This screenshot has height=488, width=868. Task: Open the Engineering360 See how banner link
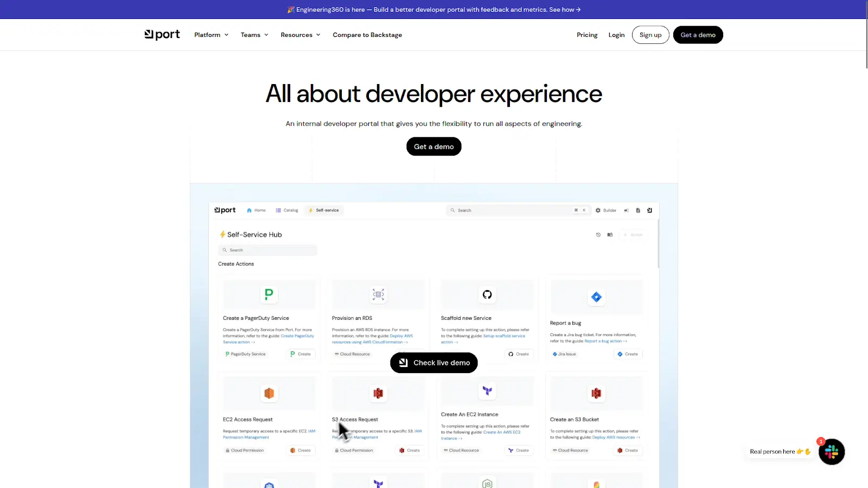click(x=565, y=10)
